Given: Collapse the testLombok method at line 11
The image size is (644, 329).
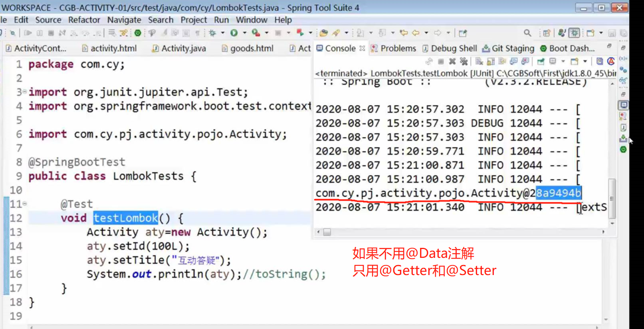Looking at the screenshot, I should click(x=25, y=204).
